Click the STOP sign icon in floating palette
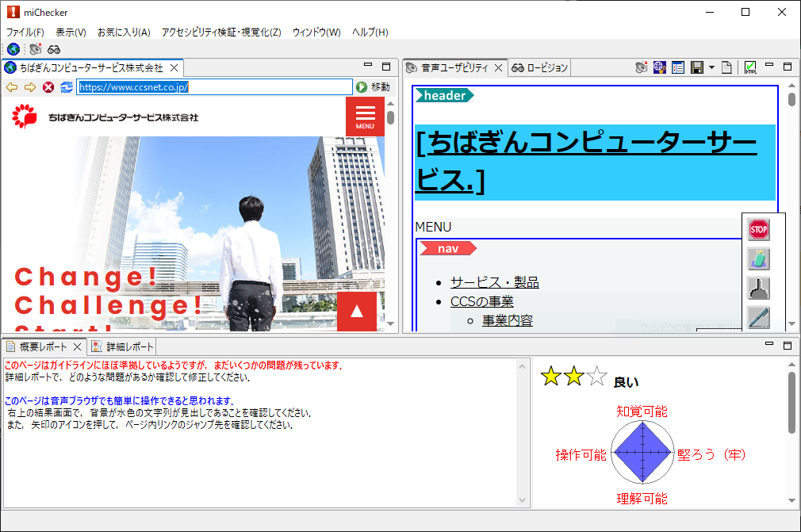The height and width of the screenshot is (532, 801). pos(758,229)
